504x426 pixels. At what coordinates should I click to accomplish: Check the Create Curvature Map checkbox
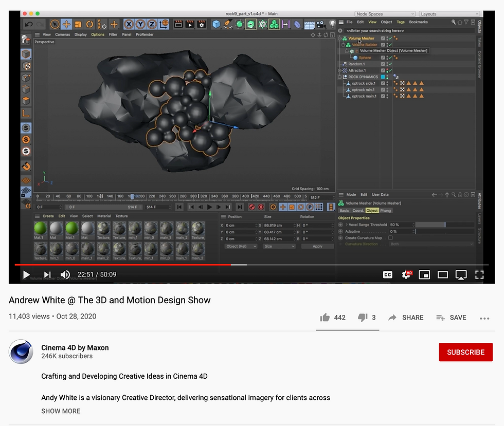pyautogui.click(x=390, y=238)
